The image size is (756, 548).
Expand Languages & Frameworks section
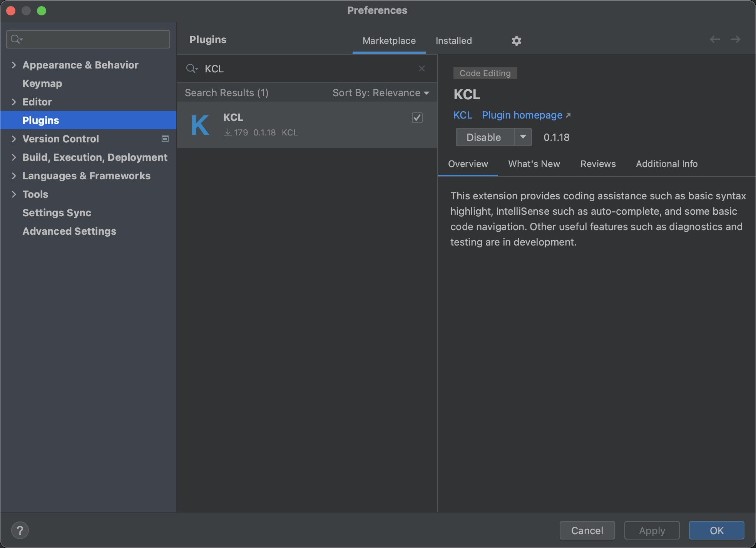click(x=14, y=175)
